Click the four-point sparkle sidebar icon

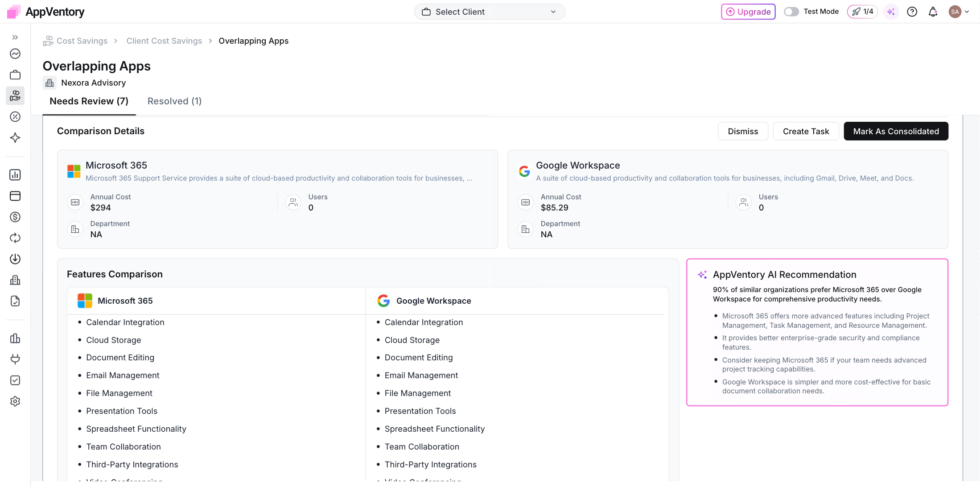[x=15, y=138]
